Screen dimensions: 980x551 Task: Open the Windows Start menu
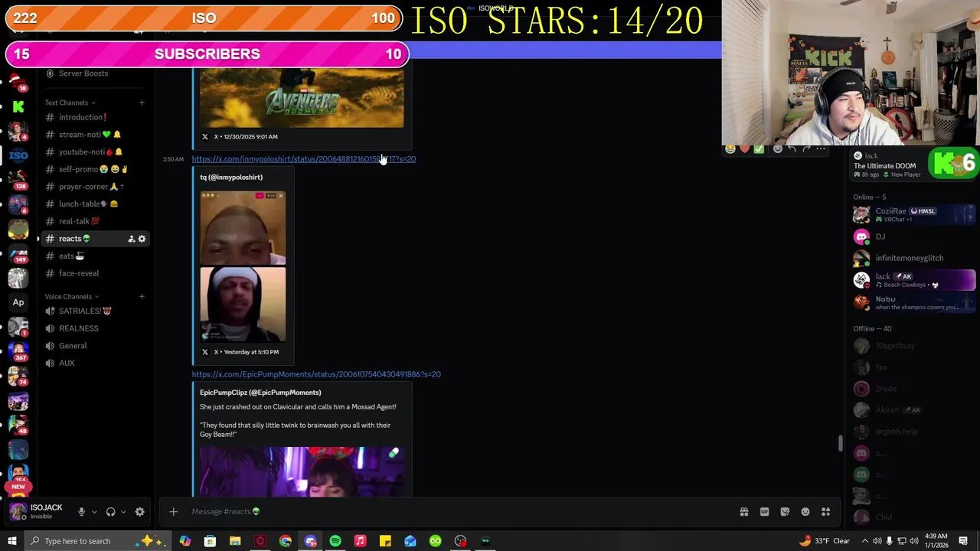pyautogui.click(x=11, y=541)
